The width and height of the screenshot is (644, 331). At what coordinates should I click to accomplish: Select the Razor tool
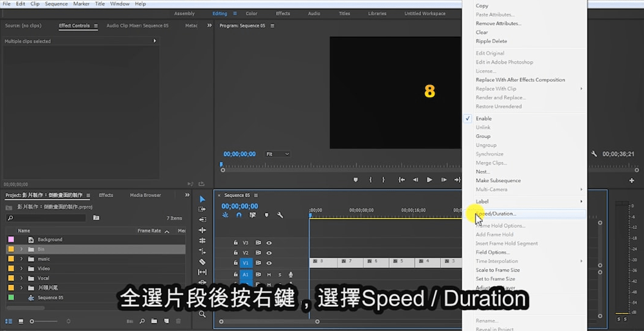(x=202, y=262)
